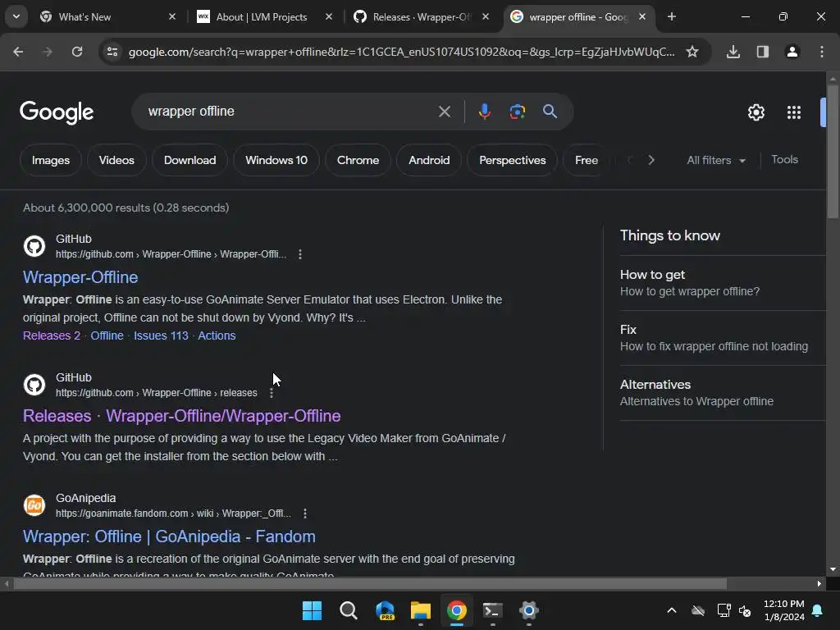Screen dimensions: 840x630
Task: Focus the wrapper offline search field
Action: [x=290, y=112]
